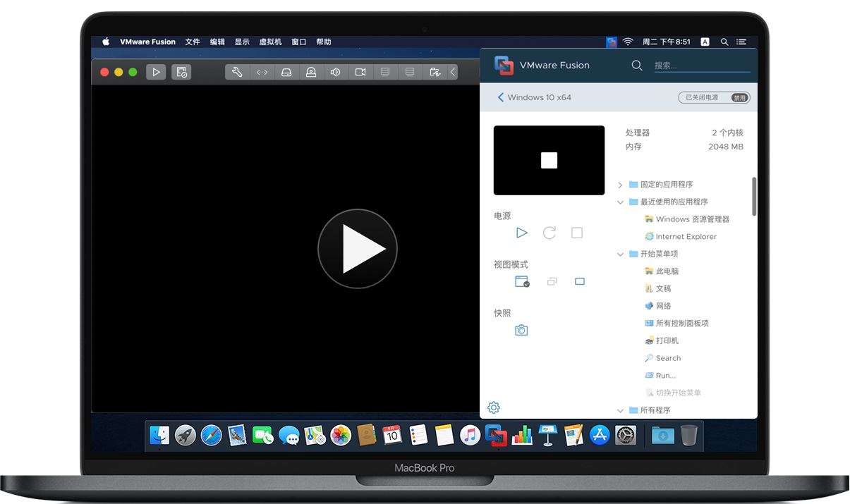This screenshot has height=504, width=850.
Task: Launch Internet Explorer from recent apps
Action: [x=686, y=237]
